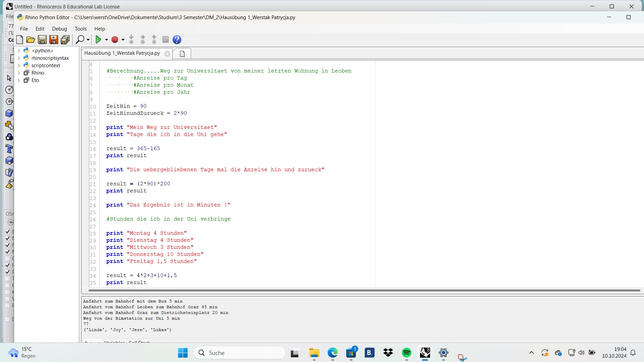Image resolution: width=644 pixels, height=362 pixels.
Task: Open an existing script
Action: [x=30, y=40]
